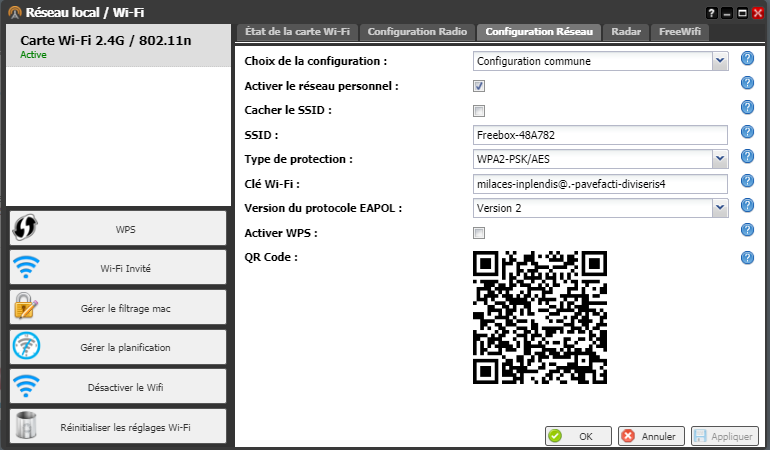The height and width of the screenshot is (450, 770).
Task: Click the trash can icon for resetting Wi-Fi
Action: 26,425
